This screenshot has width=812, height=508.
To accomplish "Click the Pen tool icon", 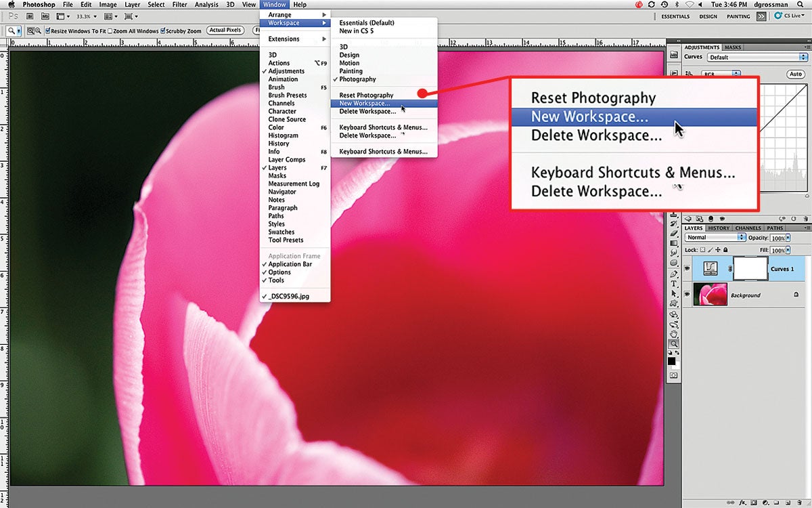I will [x=674, y=274].
